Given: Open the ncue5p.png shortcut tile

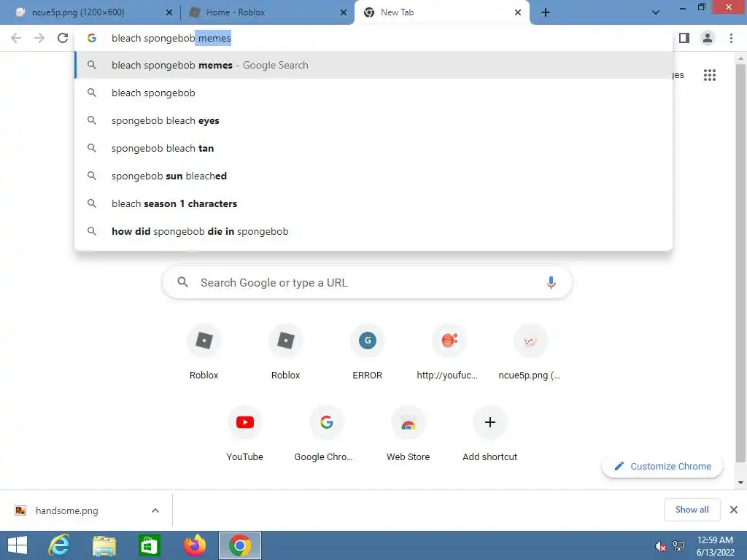Looking at the screenshot, I should 530,352.
